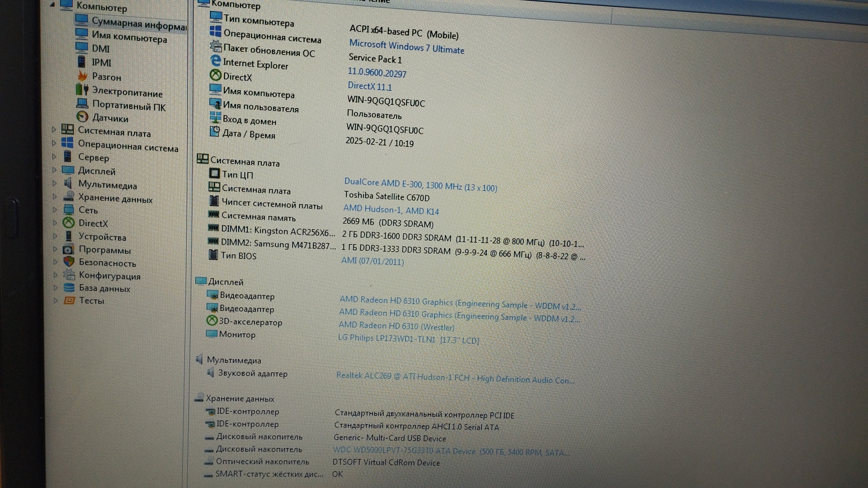Click the Тип ЦП processor icon
This screenshot has width=868, height=488.
click(214, 173)
